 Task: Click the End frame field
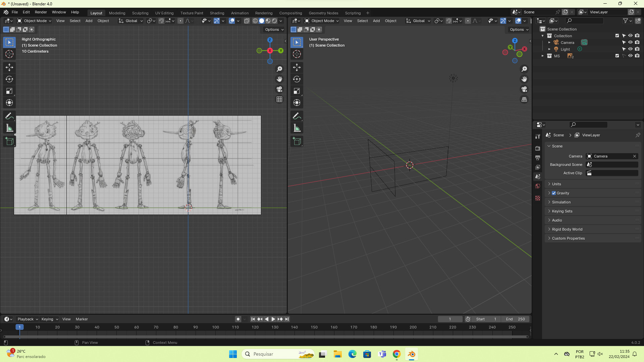(516, 319)
